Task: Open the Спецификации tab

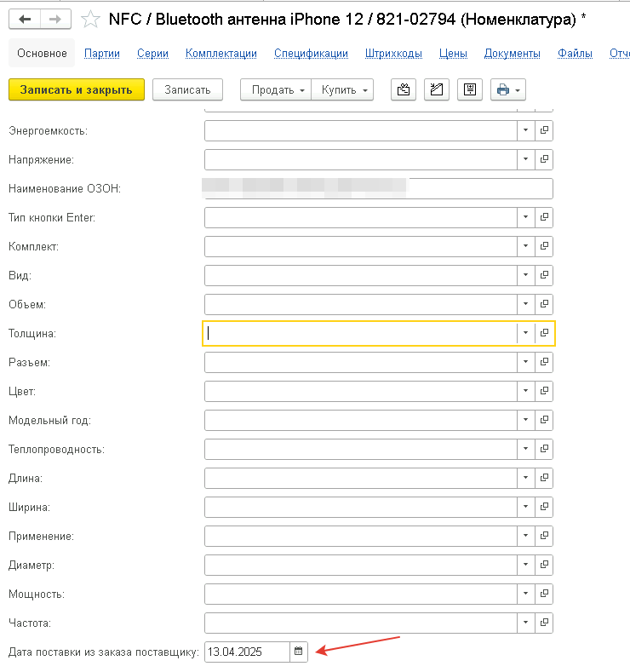Action: point(311,54)
